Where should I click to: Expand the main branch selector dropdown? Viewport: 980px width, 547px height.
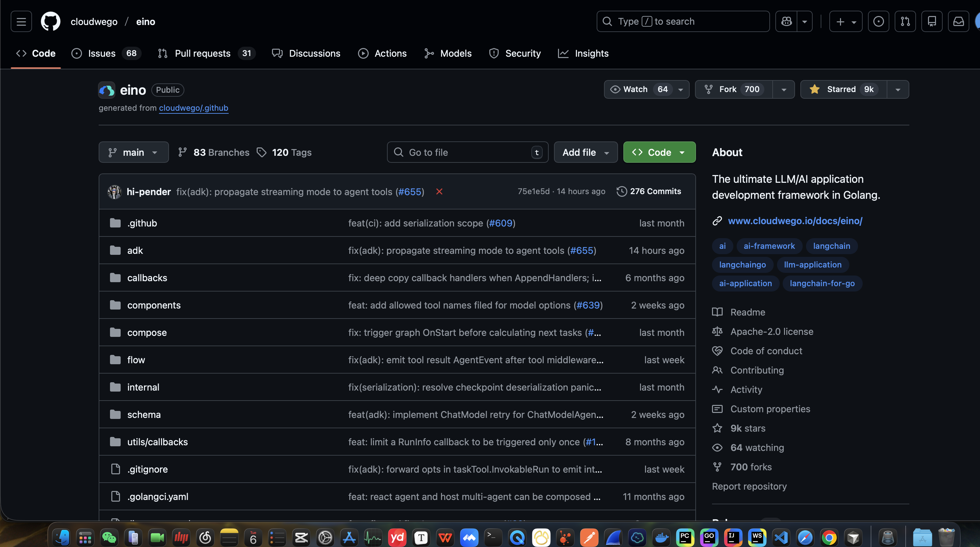[x=134, y=152]
